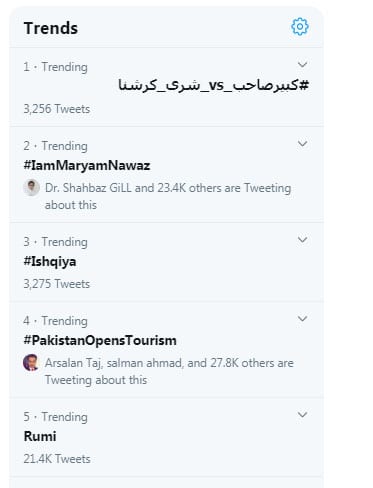This screenshot has height=488, width=373.
Task: Show options chevron for Rumi trend
Action: click(x=302, y=415)
